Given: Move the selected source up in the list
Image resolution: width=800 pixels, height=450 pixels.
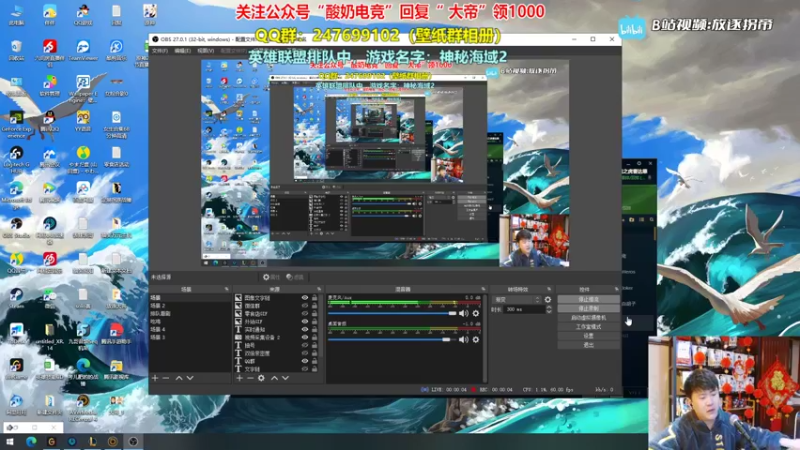Looking at the screenshot, I should pyautogui.click(x=274, y=378).
